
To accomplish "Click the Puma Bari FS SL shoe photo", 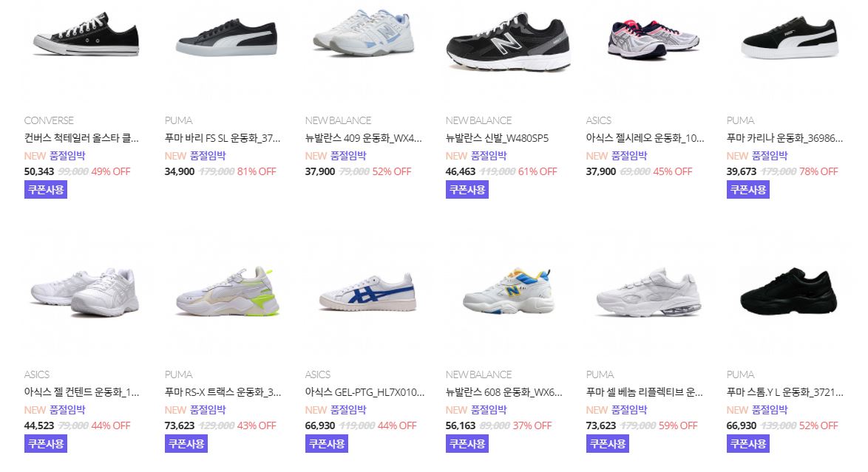I will (226, 38).
